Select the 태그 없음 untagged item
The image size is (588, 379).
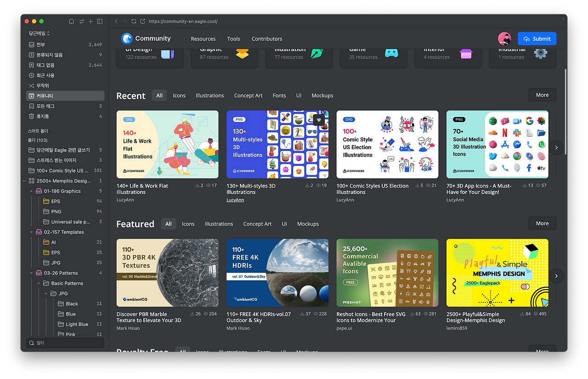click(65, 65)
